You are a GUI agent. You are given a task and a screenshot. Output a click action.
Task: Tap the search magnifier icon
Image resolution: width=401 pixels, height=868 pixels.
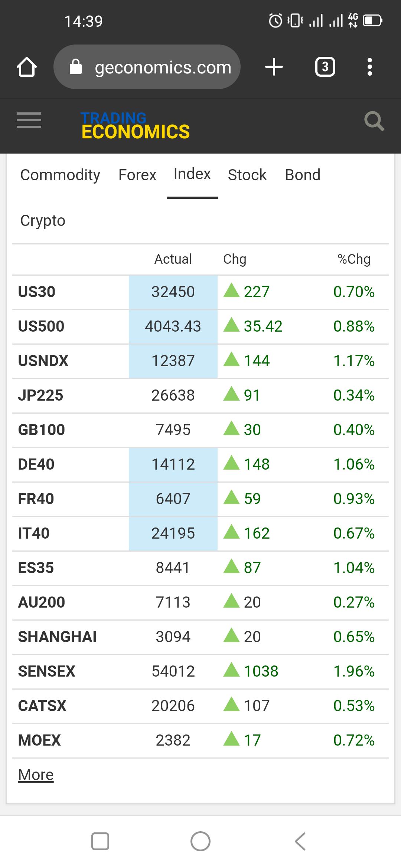coord(374,121)
